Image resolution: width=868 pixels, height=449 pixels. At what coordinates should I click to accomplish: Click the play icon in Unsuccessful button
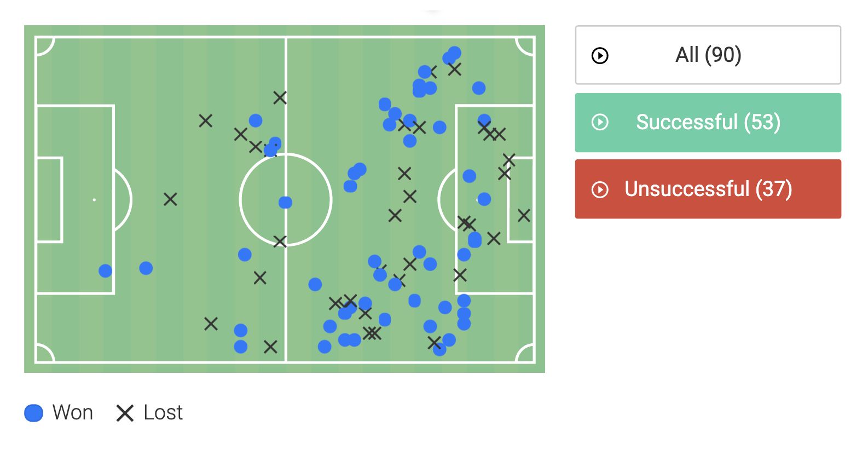[600, 189]
